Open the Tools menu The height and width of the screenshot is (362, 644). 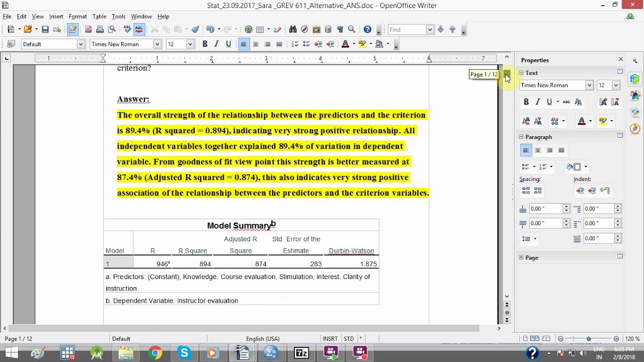(119, 17)
